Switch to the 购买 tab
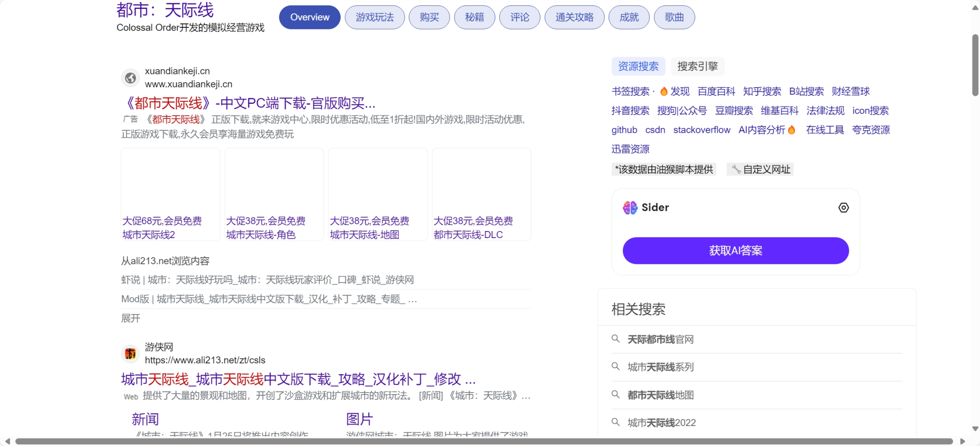Screen dimensions: 980x446 point(429,17)
